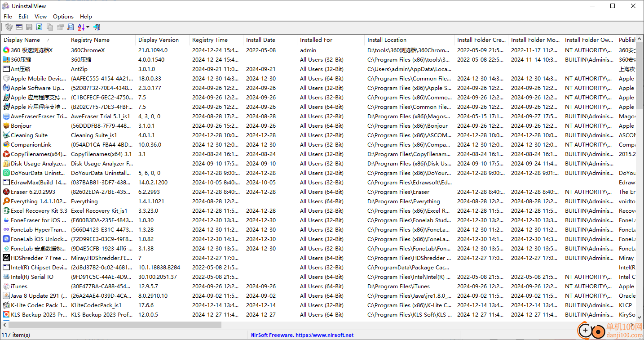Screen dimensions: 644x340
Task: Select the Disk Usage Analyzer row icon
Action: pos(6,164)
